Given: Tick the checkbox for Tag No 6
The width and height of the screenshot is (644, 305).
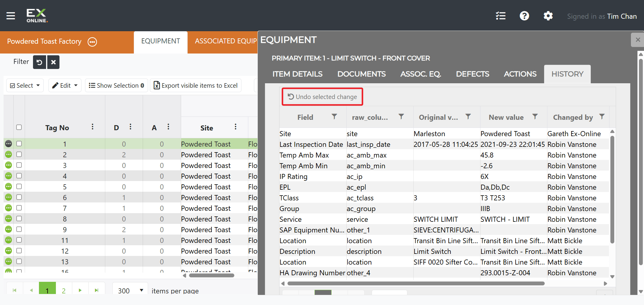Looking at the screenshot, I should [19, 197].
